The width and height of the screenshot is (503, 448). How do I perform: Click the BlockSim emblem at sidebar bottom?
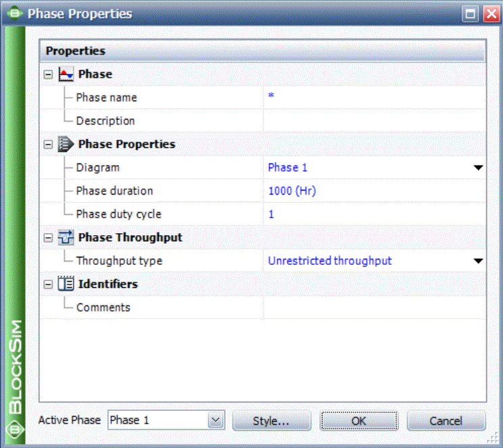coord(15,429)
